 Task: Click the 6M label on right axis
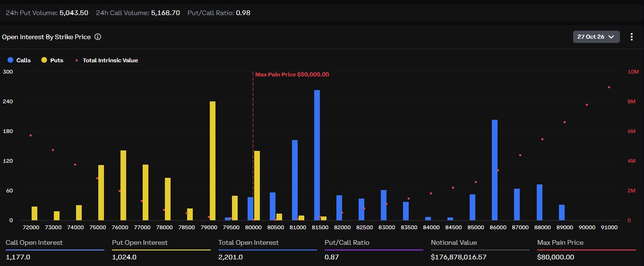tap(632, 131)
